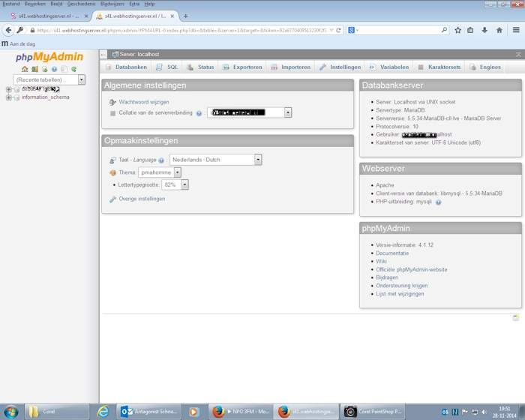The height and width of the screenshot is (420, 525).
Task: Go to Firefox home page icon
Action: (499, 30)
